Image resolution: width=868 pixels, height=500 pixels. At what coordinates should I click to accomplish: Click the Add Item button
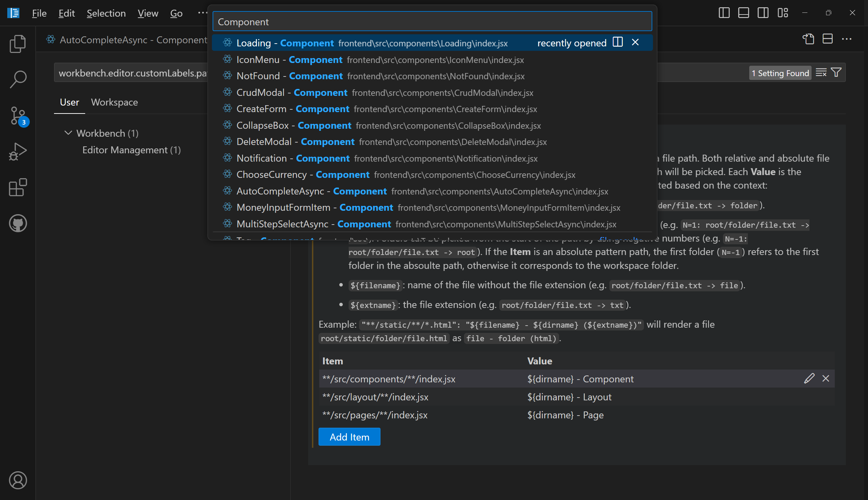[349, 437]
